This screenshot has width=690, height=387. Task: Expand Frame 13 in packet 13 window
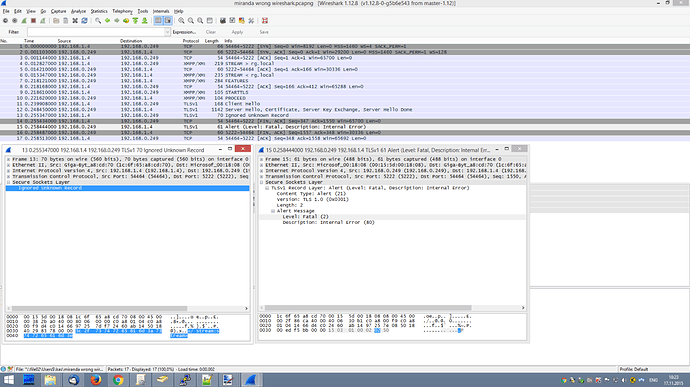[8, 159]
